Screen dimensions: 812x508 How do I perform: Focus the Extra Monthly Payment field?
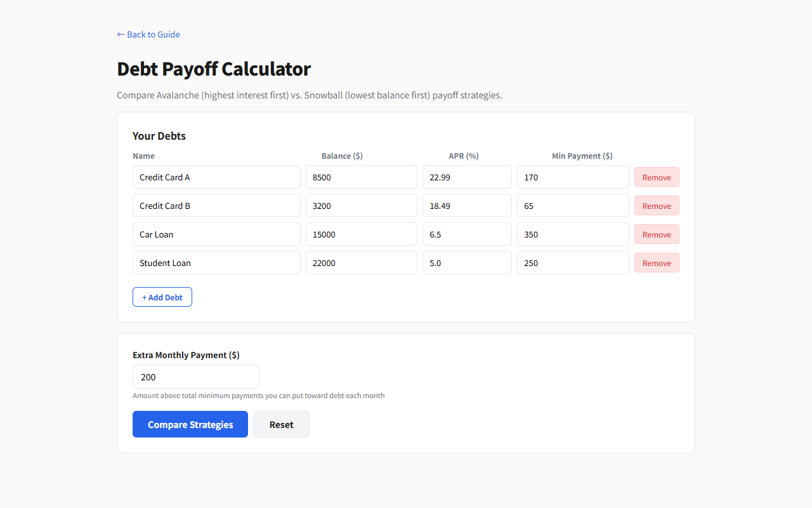(195, 377)
